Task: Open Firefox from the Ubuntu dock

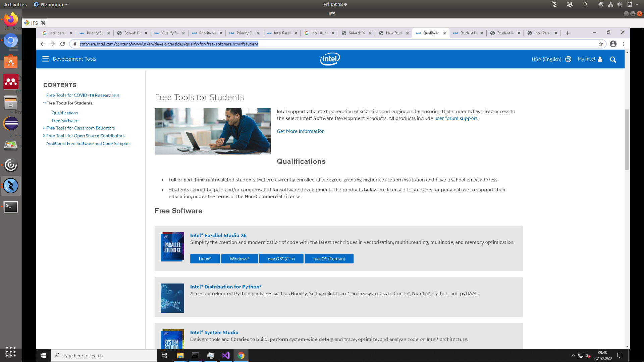Action: [11, 19]
